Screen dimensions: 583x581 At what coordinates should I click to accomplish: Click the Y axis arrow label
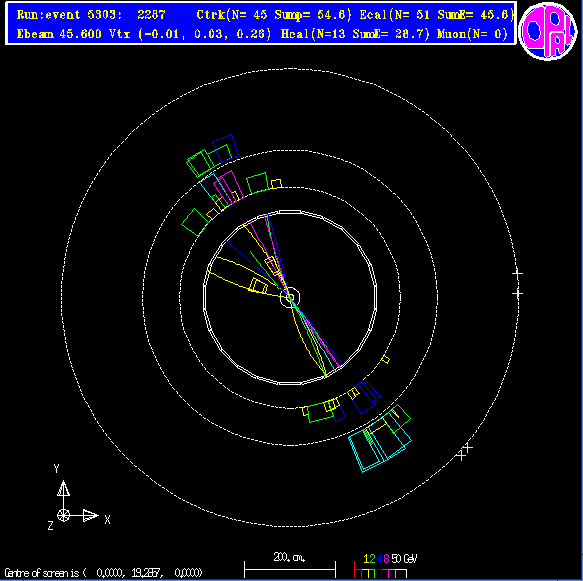[x=57, y=468]
